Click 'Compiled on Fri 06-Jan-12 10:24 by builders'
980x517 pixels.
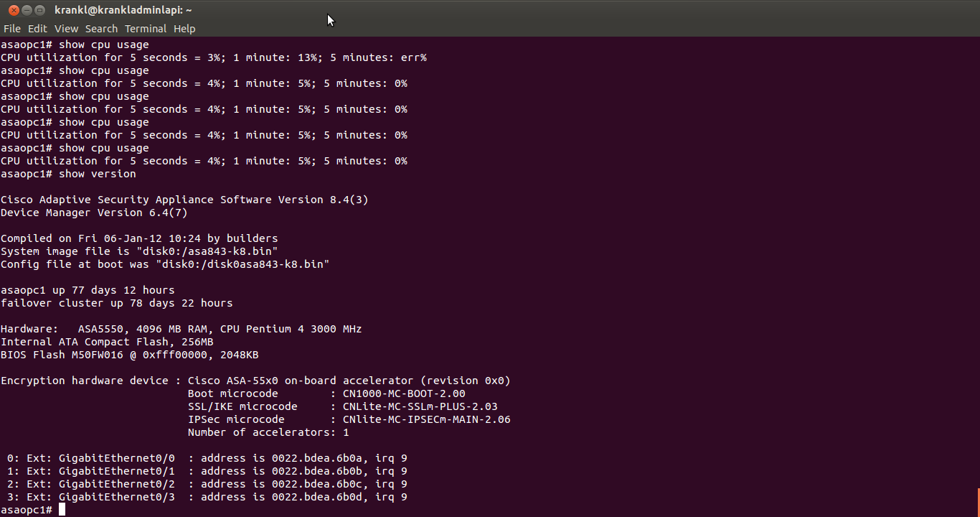pyautogui.click(x=139, y=238)
